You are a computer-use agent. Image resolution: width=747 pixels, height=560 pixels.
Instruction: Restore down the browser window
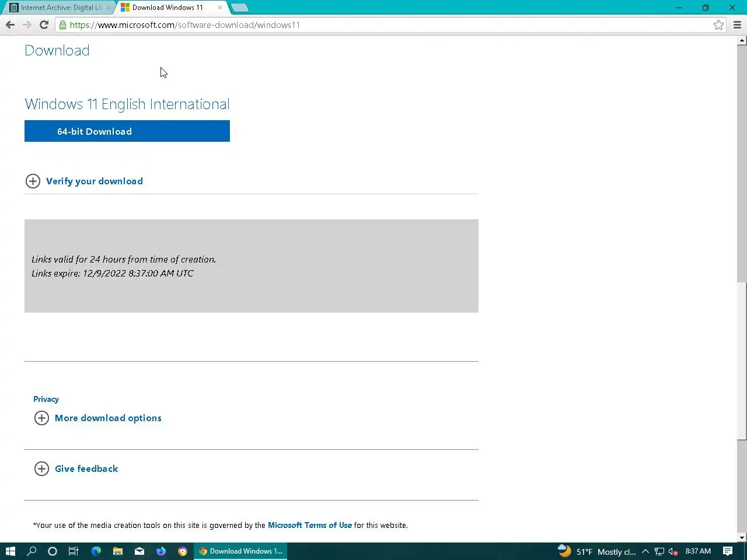click(706, 8)
